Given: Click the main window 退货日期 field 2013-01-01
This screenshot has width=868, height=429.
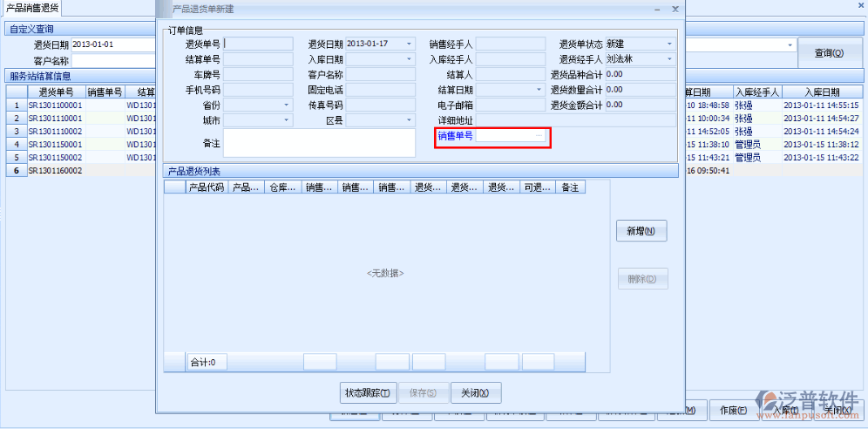Looking at the screenshot, I should click(x=113, y=44).
